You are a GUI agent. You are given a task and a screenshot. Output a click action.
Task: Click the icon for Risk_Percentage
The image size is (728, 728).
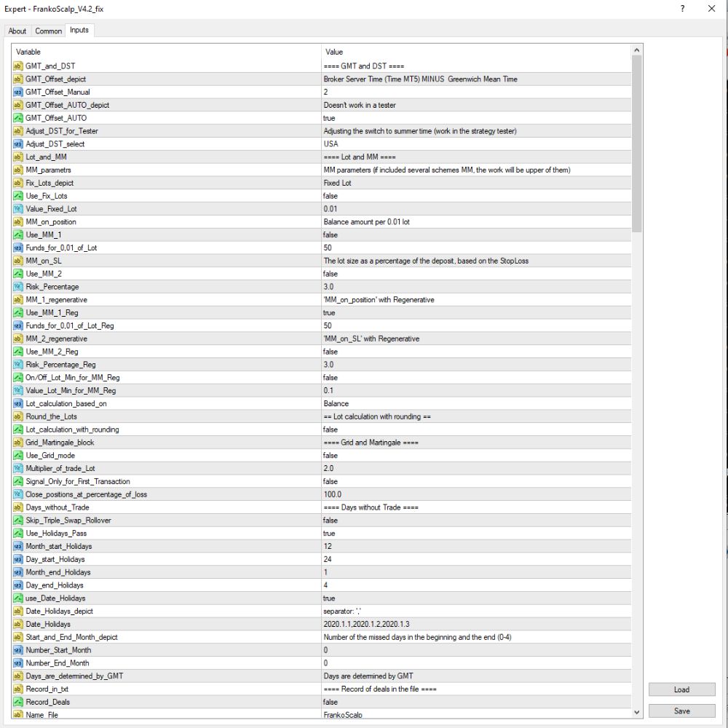(x=18, y=287)
